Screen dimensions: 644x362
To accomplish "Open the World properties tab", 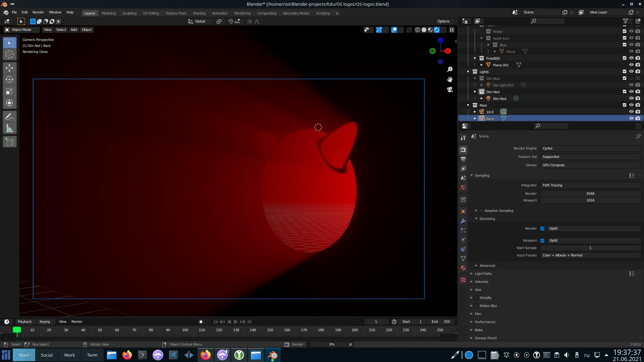I will [463, 187].
